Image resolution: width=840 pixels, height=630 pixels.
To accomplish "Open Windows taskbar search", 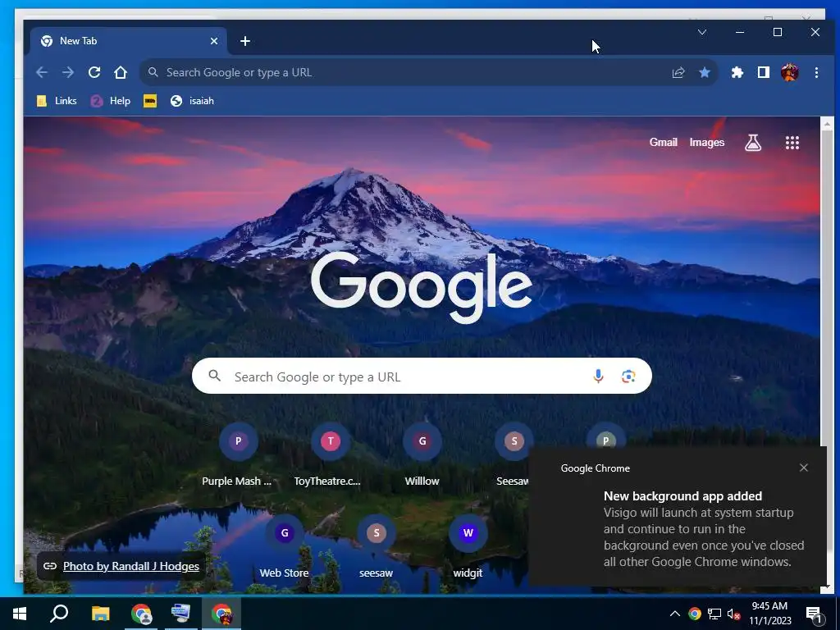I will tap(59, 614).
